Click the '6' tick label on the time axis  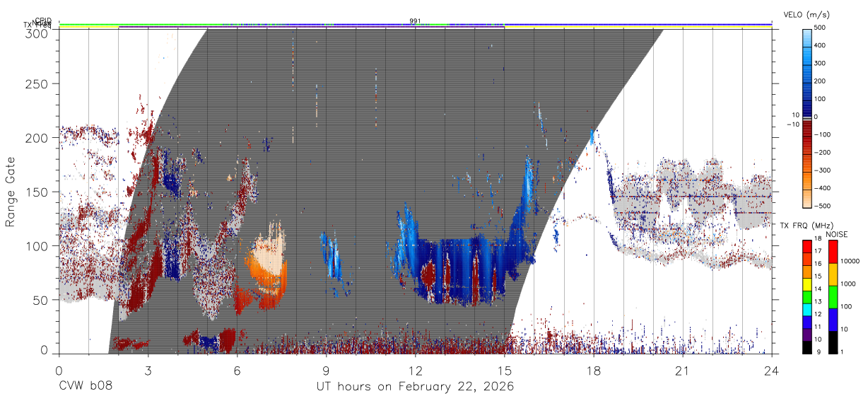click(237, 371)
